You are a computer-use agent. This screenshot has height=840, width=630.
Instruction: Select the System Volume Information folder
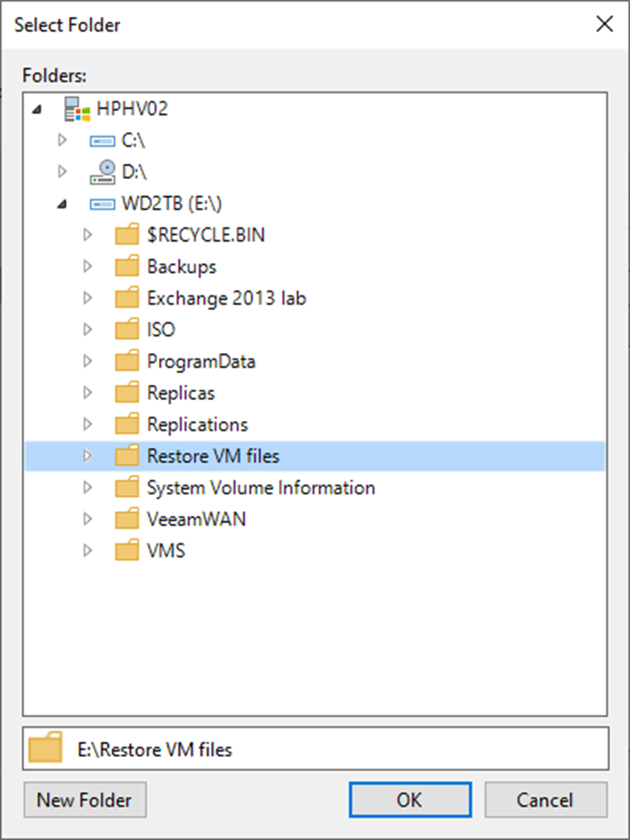[x=261, y=488]
